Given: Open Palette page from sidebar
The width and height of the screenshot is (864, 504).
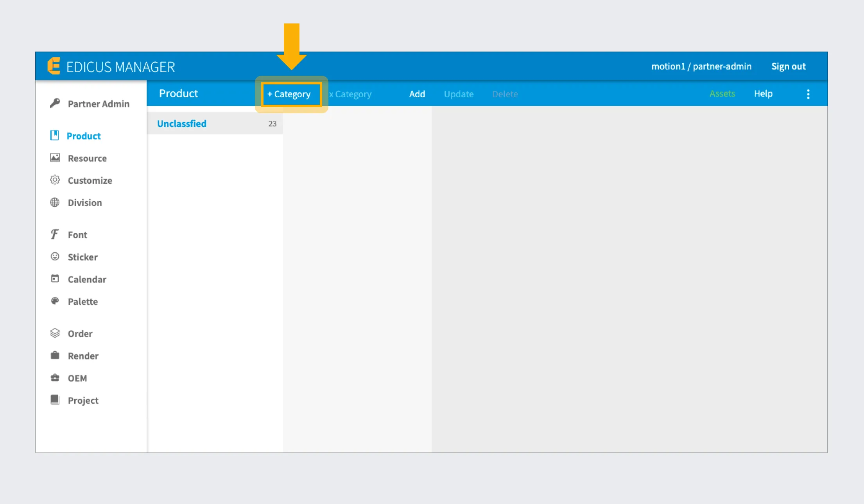Looking at the screenshot, I should click(x=82, y=302).
